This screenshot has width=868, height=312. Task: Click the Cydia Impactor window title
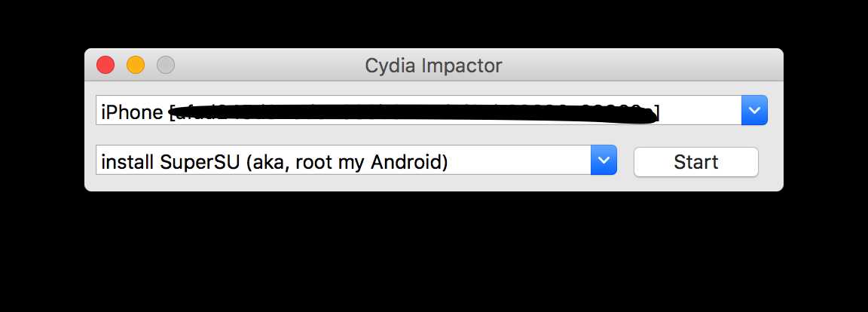click(x=433, y=66)
